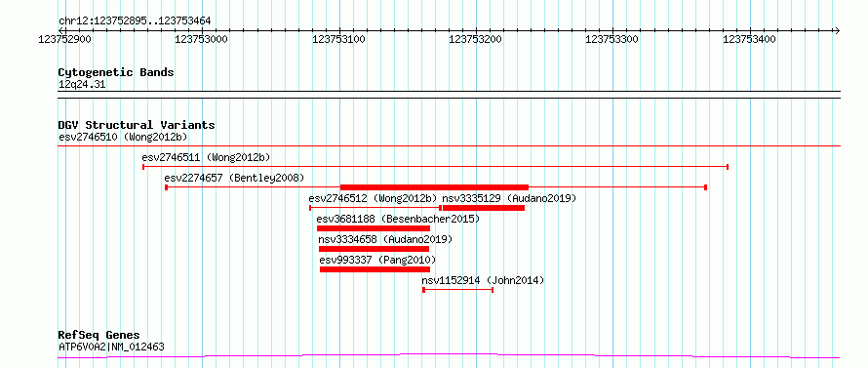Select the esv2746511 (Wong2012b) variant line
Screen dimensions: 868x368
tap(435, 166)
